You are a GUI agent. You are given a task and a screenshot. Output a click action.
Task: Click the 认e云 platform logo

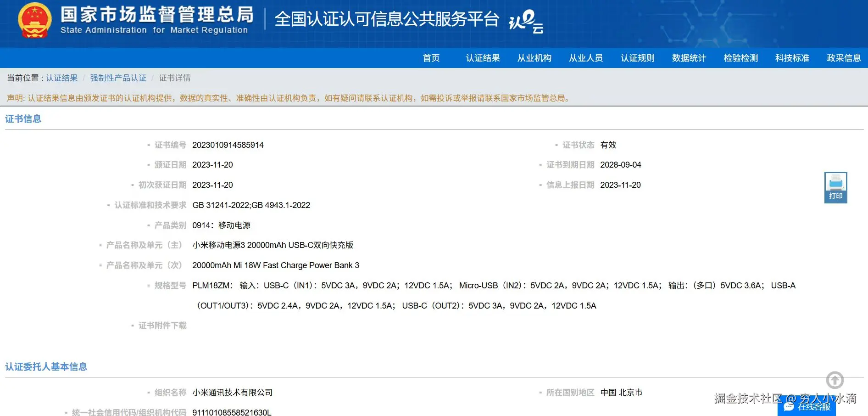point(526,21)
